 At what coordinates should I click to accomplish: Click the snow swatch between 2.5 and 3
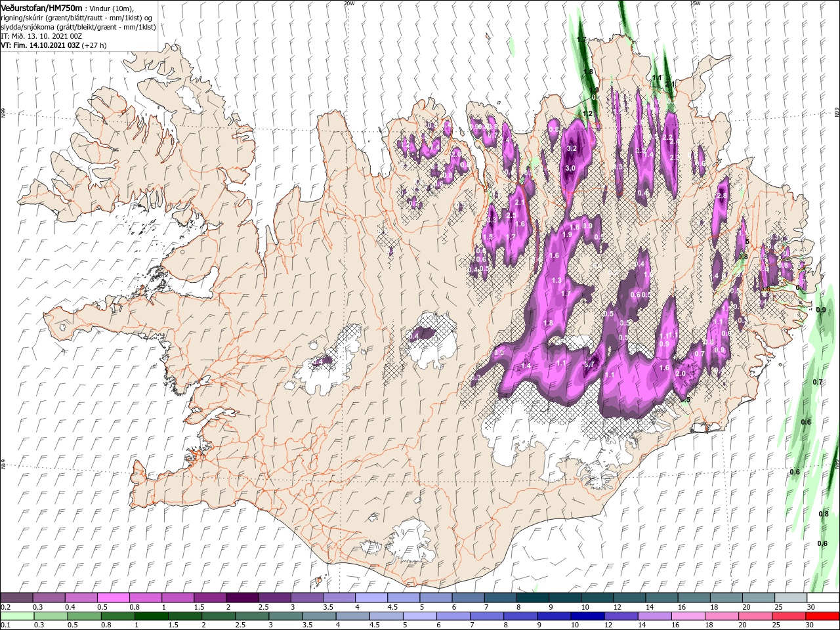tap(274, 598)
